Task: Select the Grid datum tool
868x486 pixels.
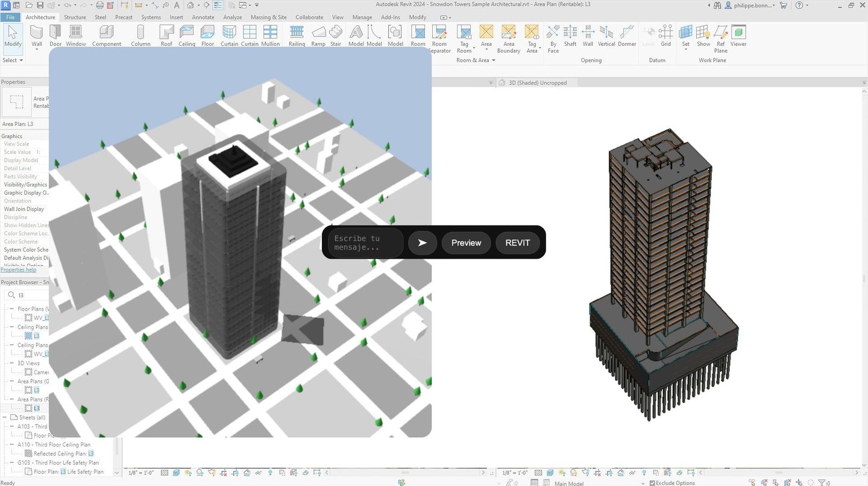Action: click(665, 36)
